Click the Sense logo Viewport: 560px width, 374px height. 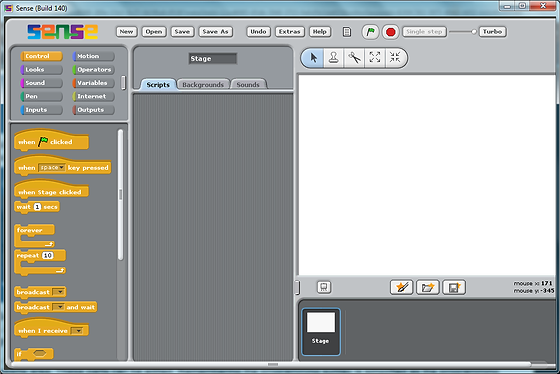[62, 31]
